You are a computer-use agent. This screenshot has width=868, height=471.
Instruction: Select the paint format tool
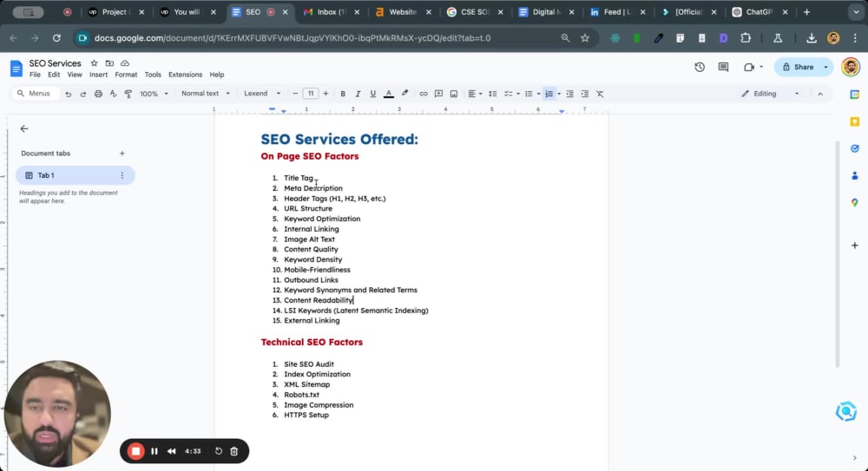(x=128, y=94)
